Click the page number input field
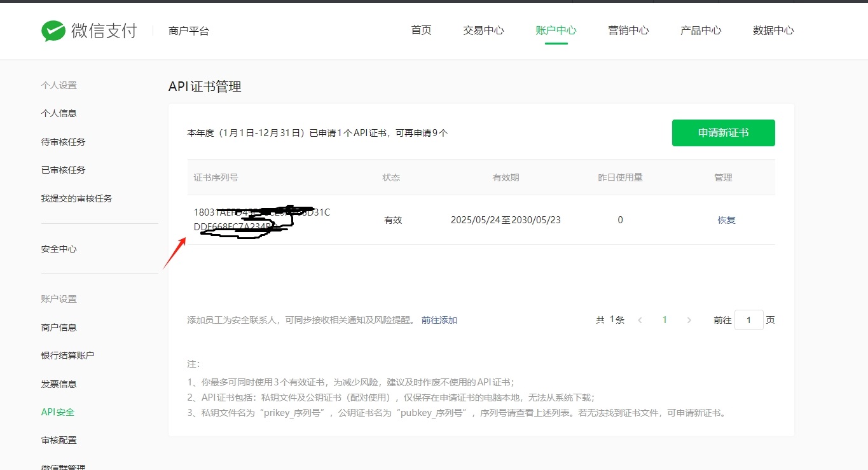The image size is (868, 470). pyautogui.click(x=748, y=320)
